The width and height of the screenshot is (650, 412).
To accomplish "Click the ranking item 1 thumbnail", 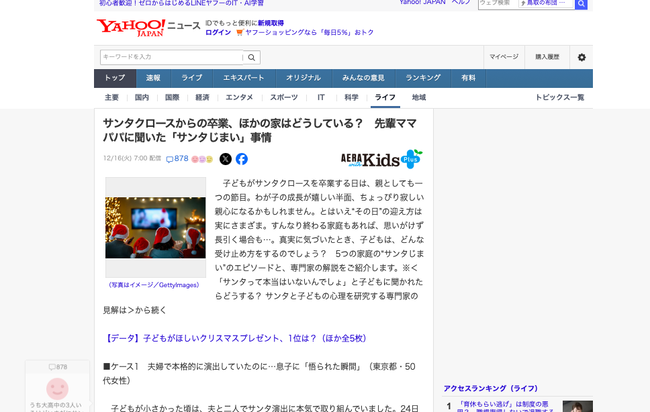I will (x=577, y=406).
